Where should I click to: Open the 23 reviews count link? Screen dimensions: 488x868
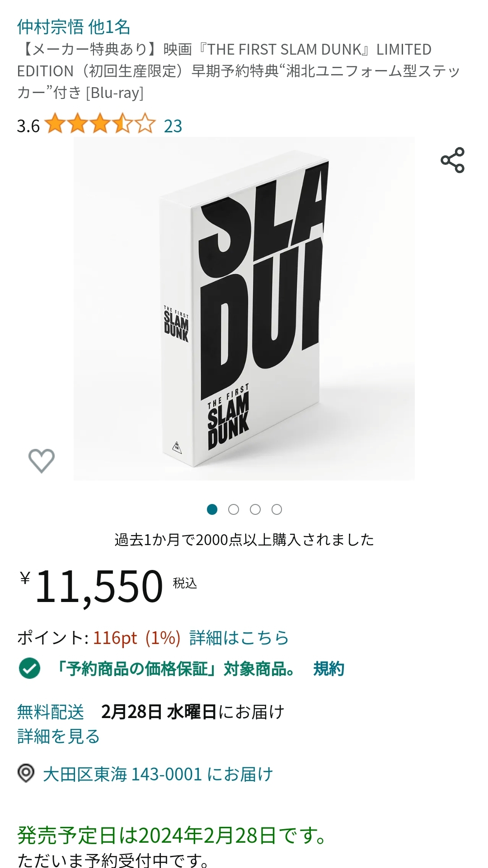click(x=173, y=126)
